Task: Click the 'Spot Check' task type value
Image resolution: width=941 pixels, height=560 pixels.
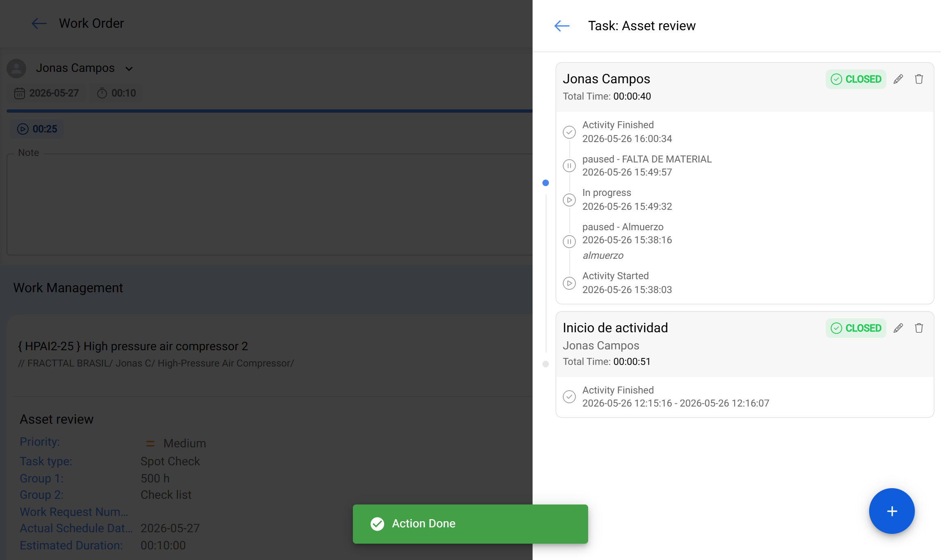Action: [x=170, y=461]
